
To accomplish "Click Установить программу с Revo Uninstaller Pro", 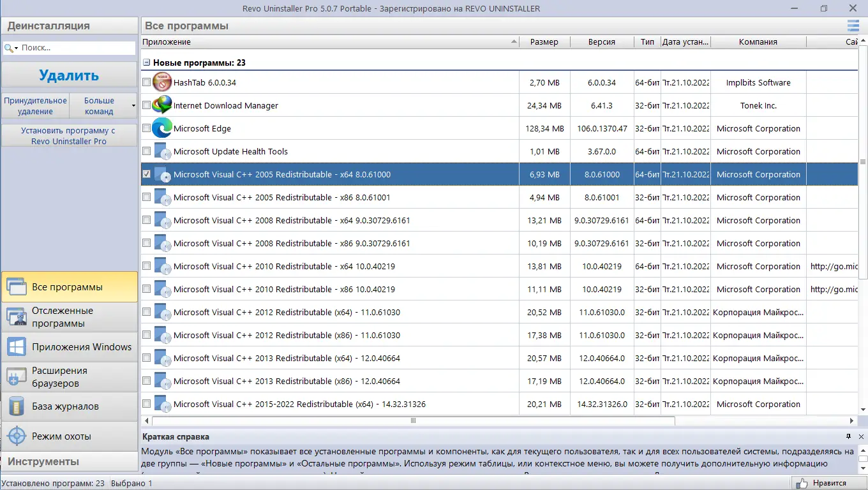I will pyautogui.click(x=69, y=136).
